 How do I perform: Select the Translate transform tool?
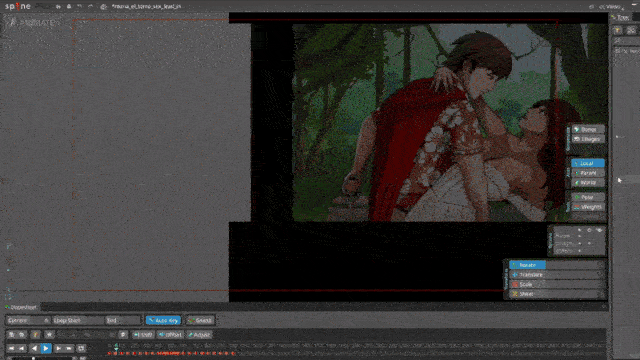[x=527, y=275]
